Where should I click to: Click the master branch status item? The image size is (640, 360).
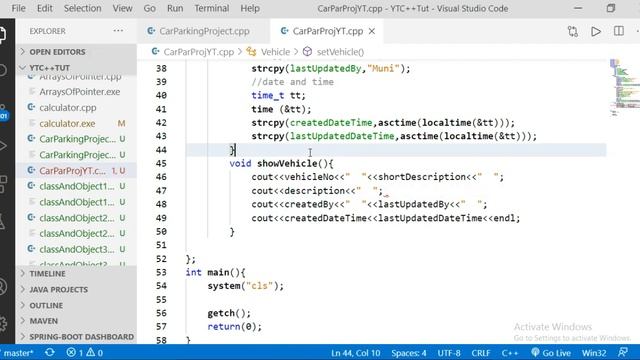point(18,353)
